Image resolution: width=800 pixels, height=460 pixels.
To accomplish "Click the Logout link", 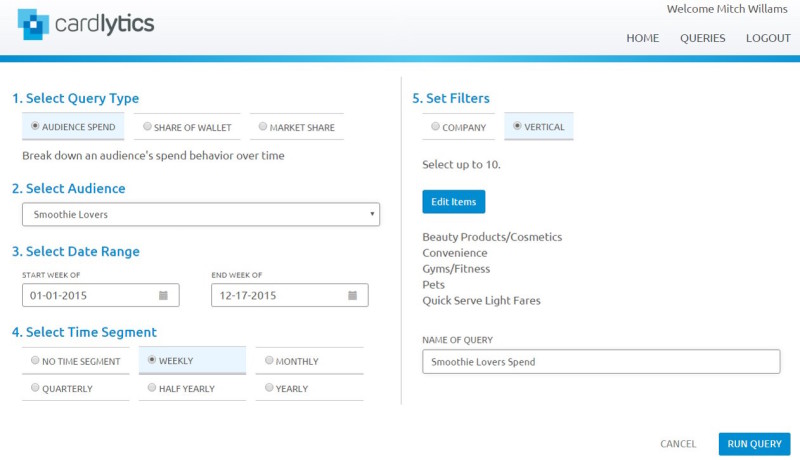I will (768, 38).
